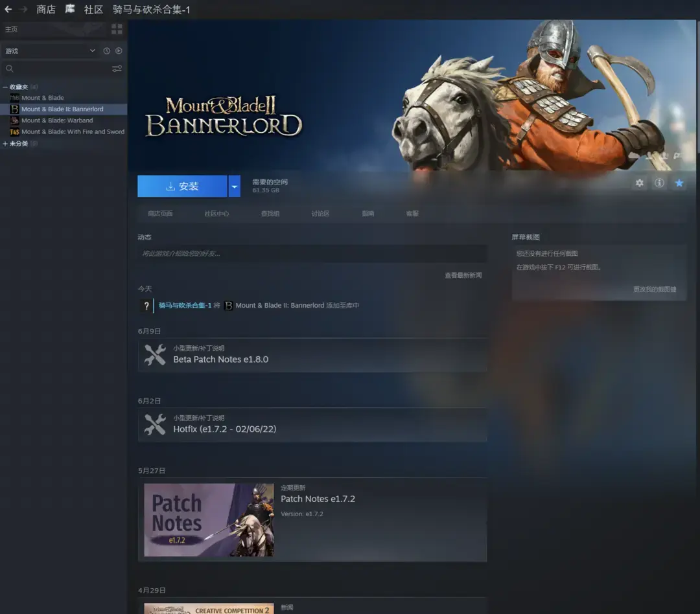The height and width of the screenshot is (614, 700).
Task: Click the Bannerlord B icon in activity feed
Action: click(229, 306)
